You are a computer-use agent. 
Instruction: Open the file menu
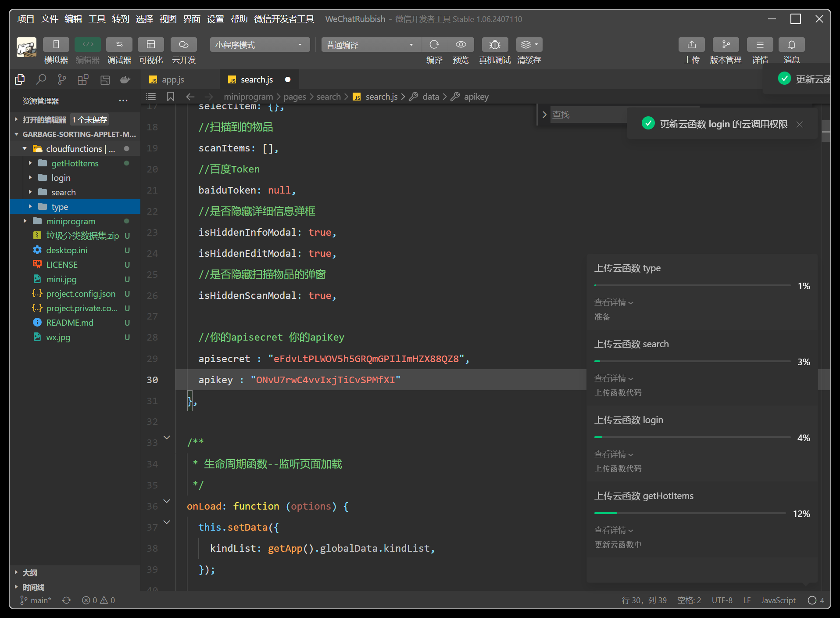(x=50, y=19)
